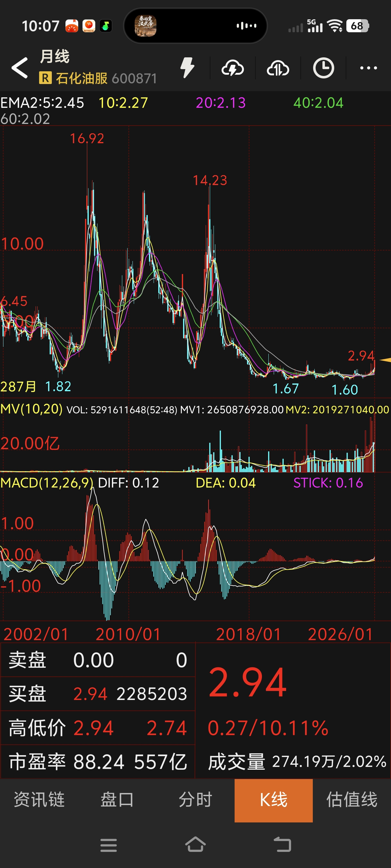Open the cloud lightning sync icon
The image size is (391, 868).
point(232,68)
